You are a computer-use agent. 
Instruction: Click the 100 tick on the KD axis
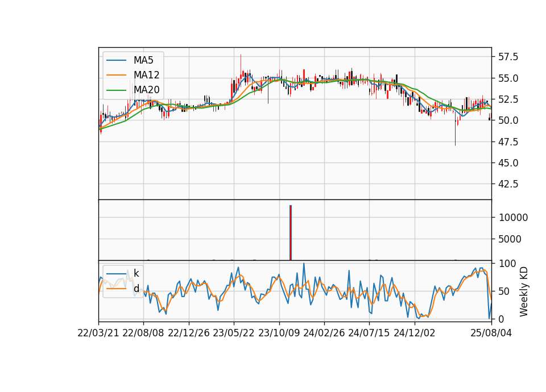tap(507, 264)
